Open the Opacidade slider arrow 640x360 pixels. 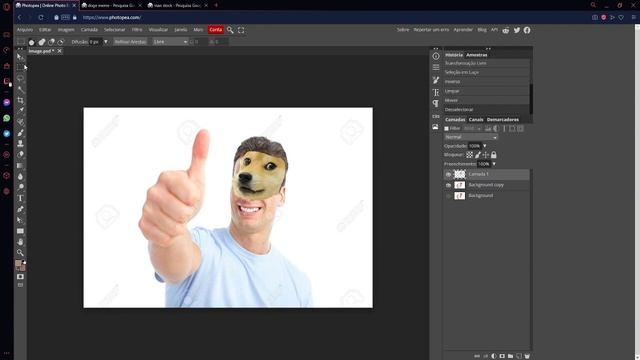(x=485, y=146)
